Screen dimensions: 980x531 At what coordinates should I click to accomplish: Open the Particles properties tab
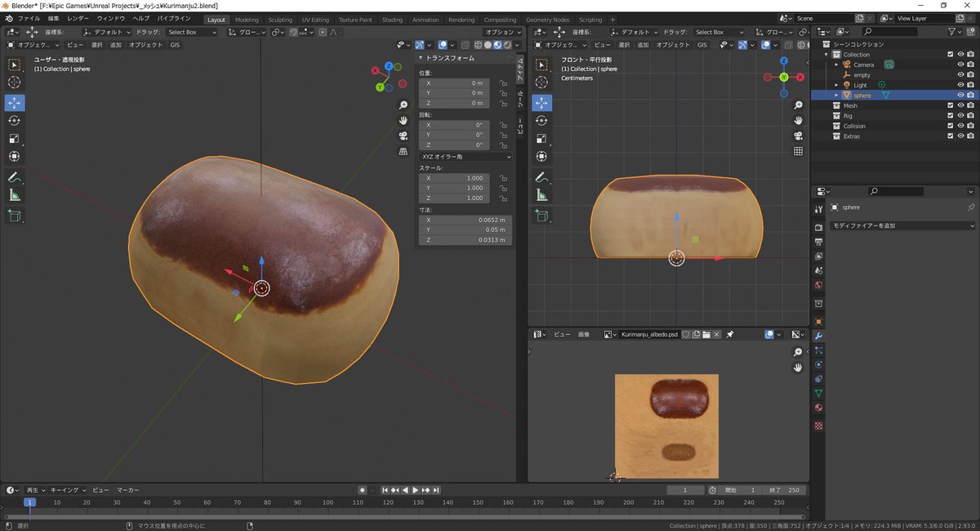pos(818,350)
